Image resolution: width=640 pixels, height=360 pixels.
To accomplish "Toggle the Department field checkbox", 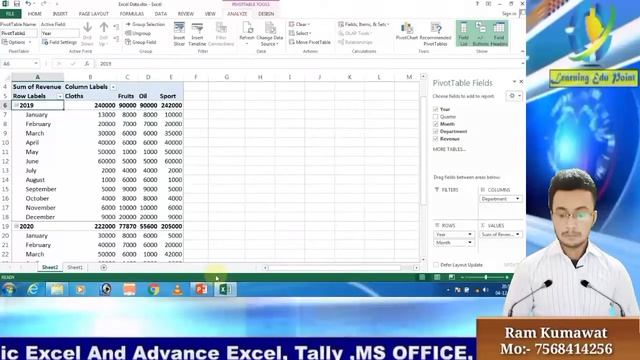I will click(436, 131).
